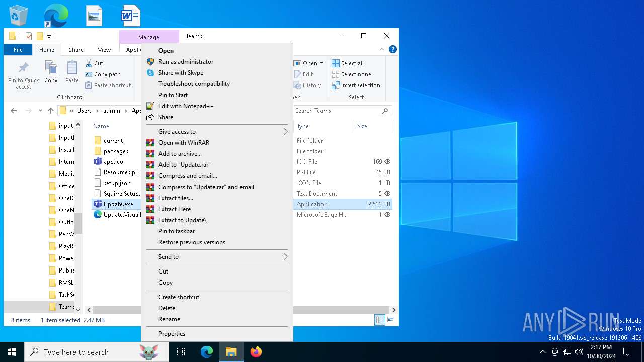The height and width of the screenshot is (362, 644).
Task: Open the Recycle Bin desktop icon
Action: [x=19, y=16]
